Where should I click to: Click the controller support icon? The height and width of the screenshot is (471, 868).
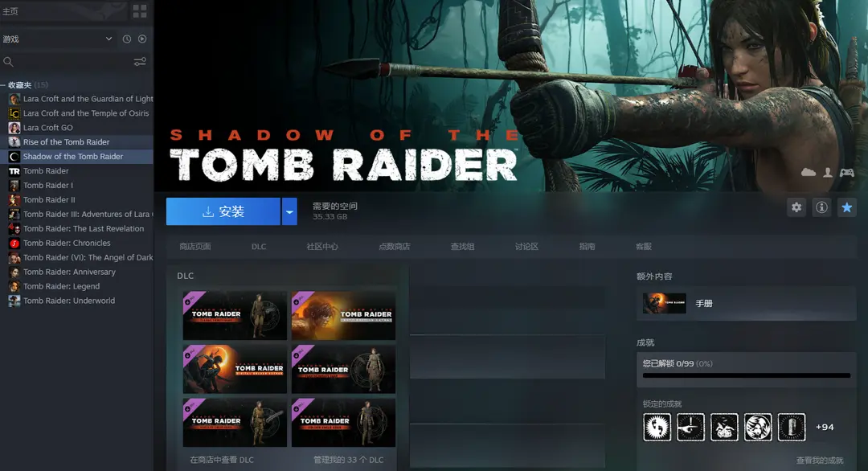pos(847,173)
